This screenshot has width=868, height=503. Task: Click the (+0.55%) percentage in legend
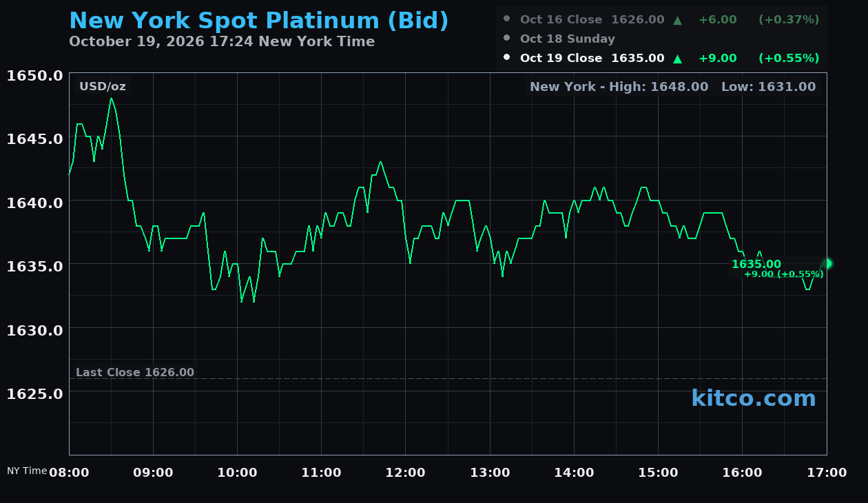click(789, 59)
